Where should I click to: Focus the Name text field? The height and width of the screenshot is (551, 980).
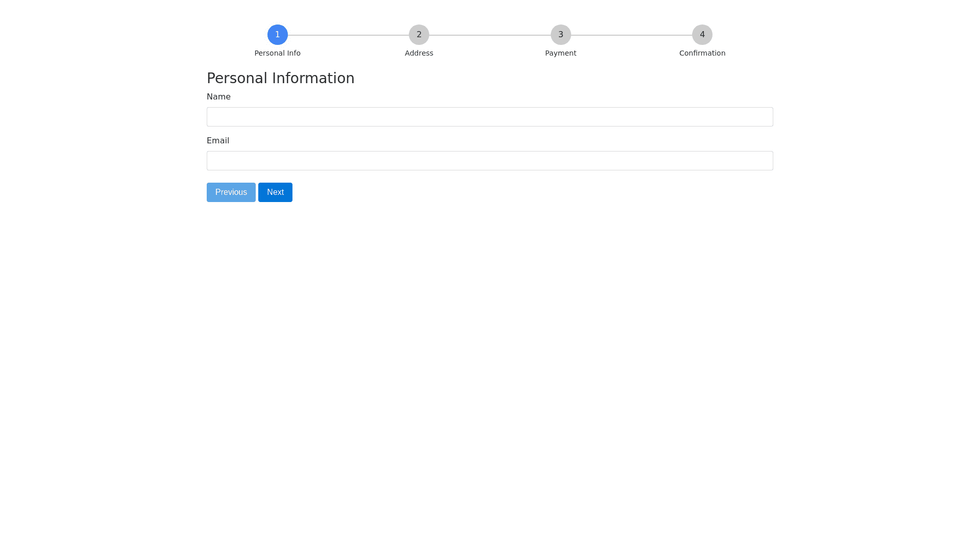point(489,117)
